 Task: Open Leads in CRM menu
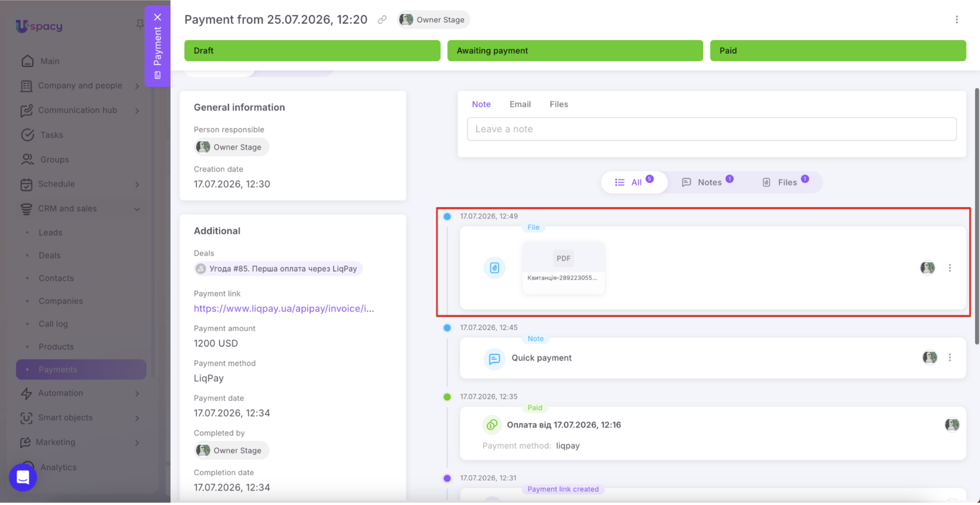[x=50, y=233]
